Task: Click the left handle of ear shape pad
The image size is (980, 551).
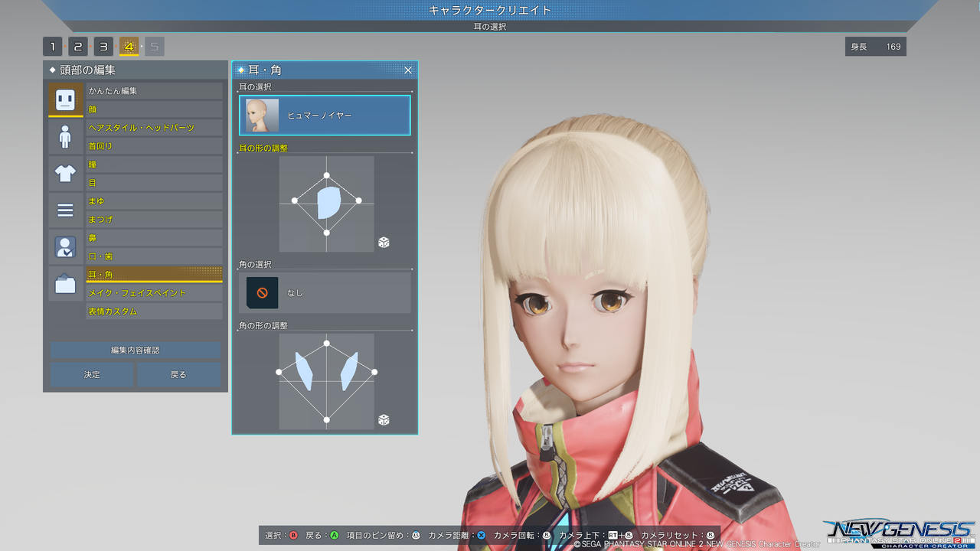Action: tap(295, 201)
